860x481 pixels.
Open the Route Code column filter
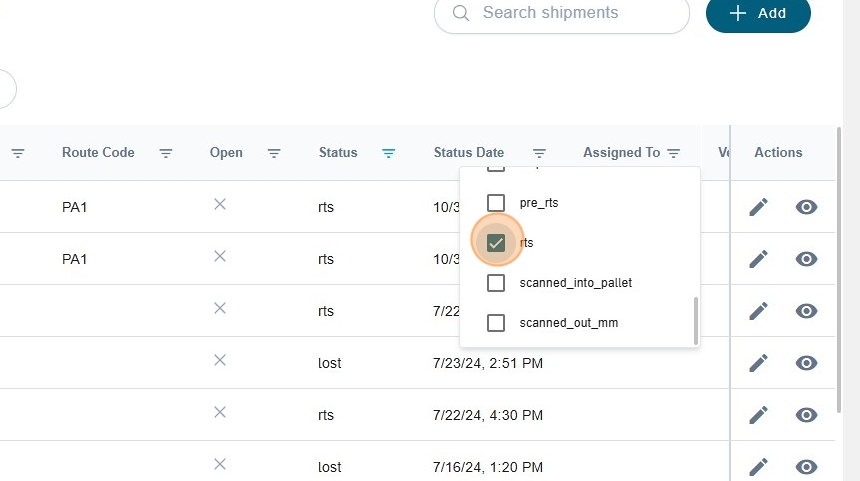[166, 153]
